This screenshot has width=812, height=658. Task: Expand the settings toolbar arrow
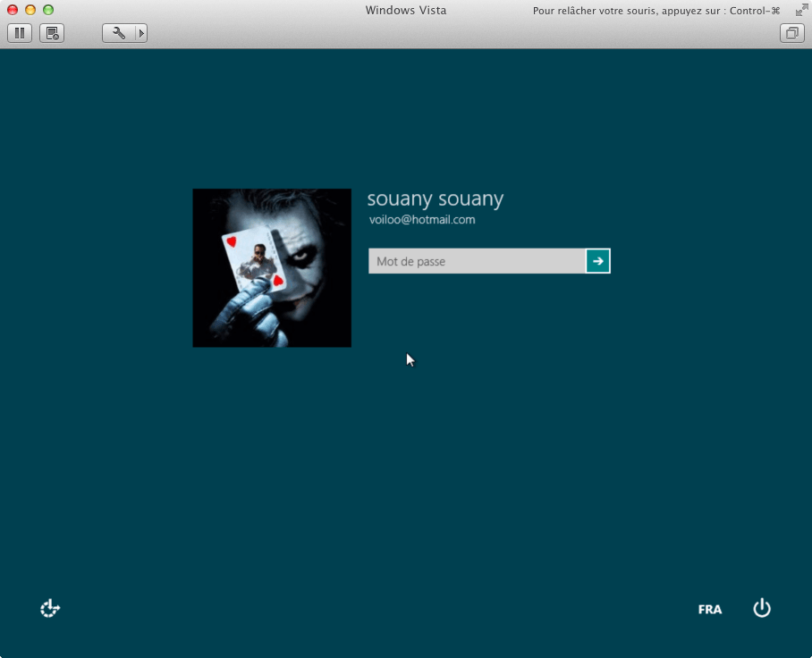(x=141, y=33)
